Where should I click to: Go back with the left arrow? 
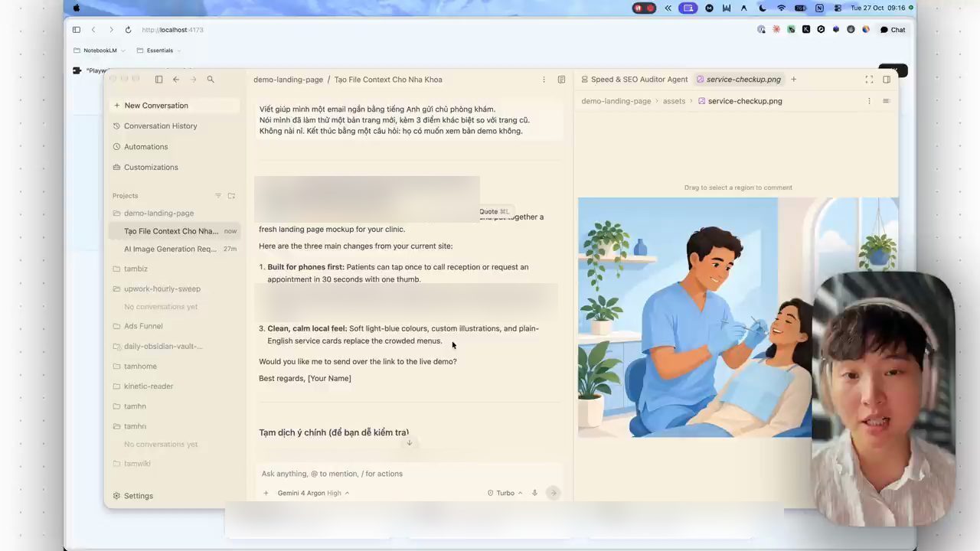[x=176, y=80]
